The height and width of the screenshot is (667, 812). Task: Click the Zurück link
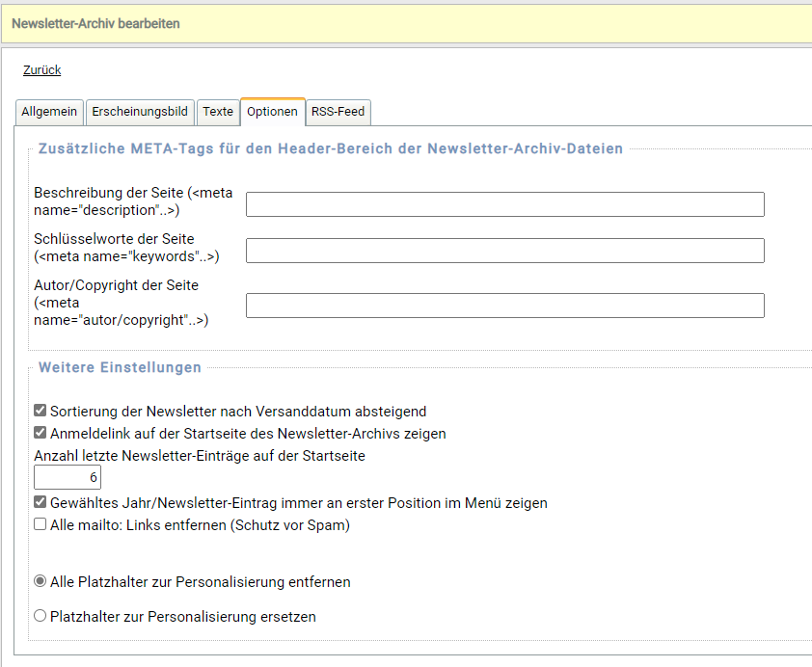[x=41, y=70]
